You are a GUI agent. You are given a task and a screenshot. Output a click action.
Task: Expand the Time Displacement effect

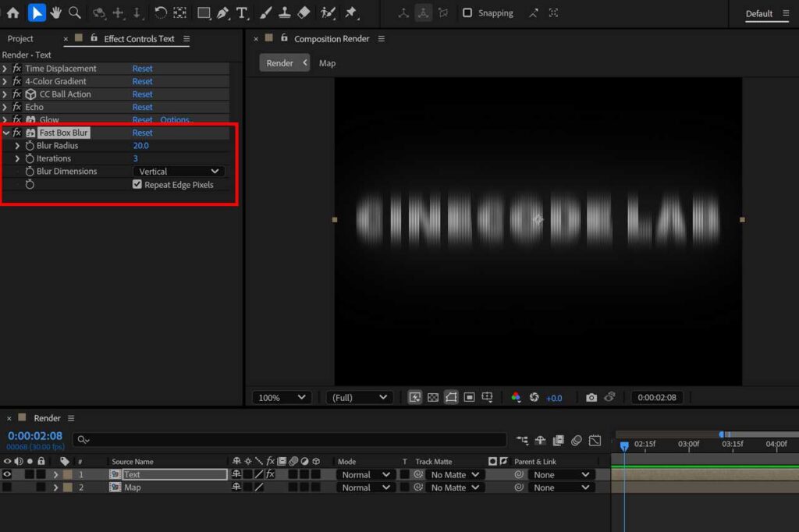[x=5, y=69]
